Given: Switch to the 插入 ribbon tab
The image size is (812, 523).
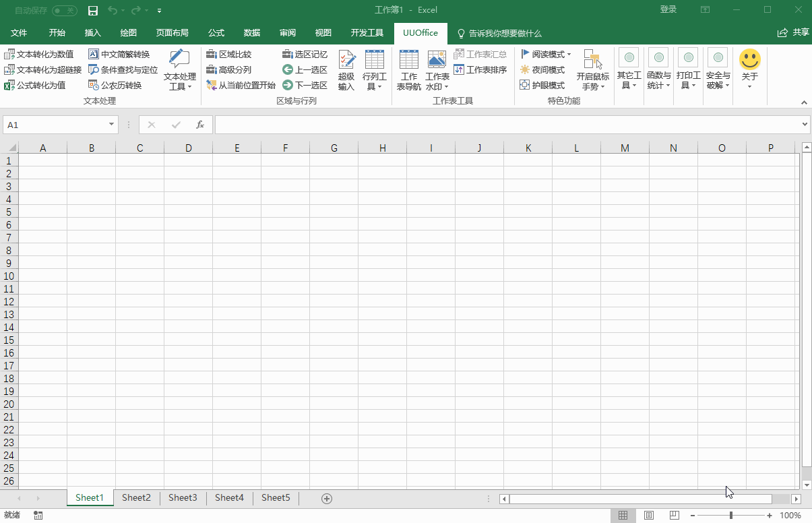Looking at the screenshot, I should pyautogui.click(x=93, y=32).
